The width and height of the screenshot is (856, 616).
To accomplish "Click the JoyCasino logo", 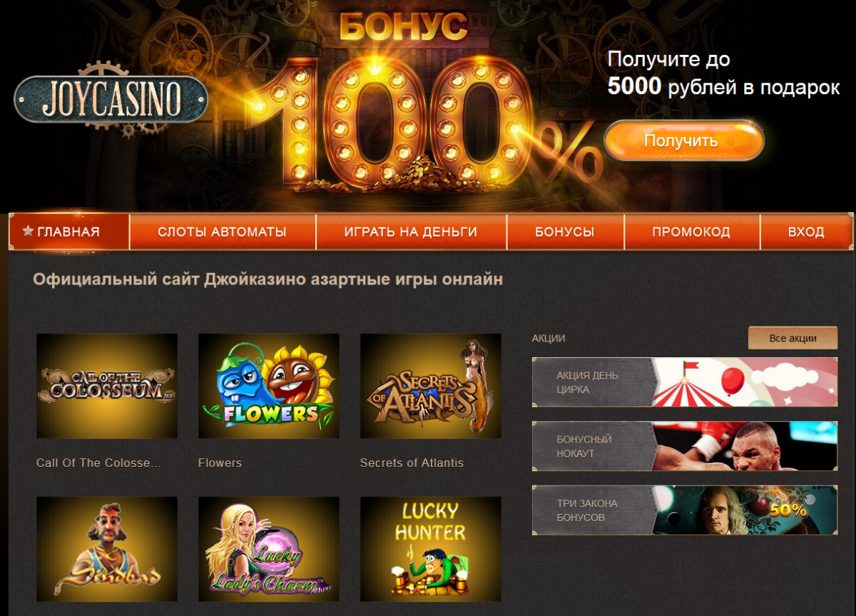I will [111, 99].
